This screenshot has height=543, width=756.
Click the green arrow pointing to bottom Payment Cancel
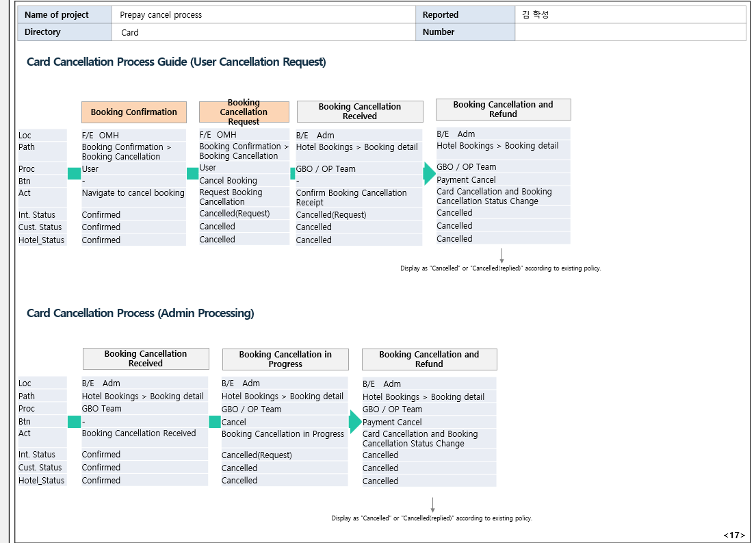(354, 422)
